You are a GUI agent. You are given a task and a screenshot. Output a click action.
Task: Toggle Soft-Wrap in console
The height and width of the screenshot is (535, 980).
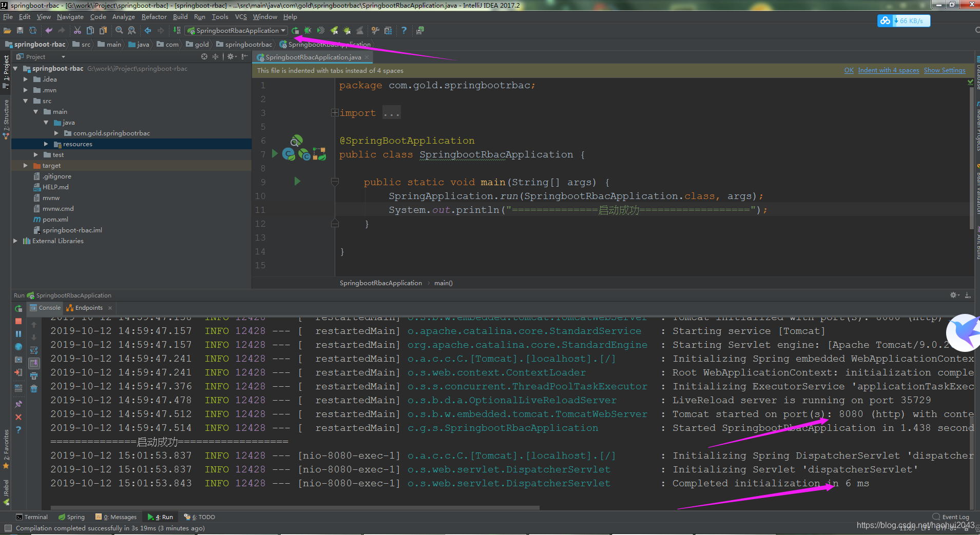(x=34, y=350)
